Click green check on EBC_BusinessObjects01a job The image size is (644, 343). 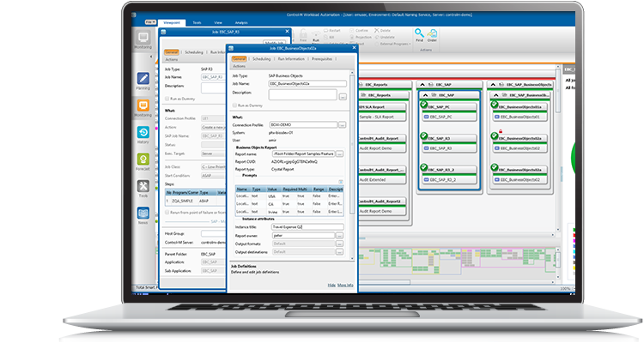495,105
